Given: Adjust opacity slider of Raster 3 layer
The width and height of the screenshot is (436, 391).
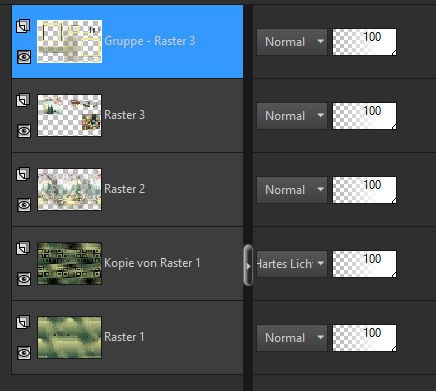Looking at the screenshot, I should (x=365, y=116).
